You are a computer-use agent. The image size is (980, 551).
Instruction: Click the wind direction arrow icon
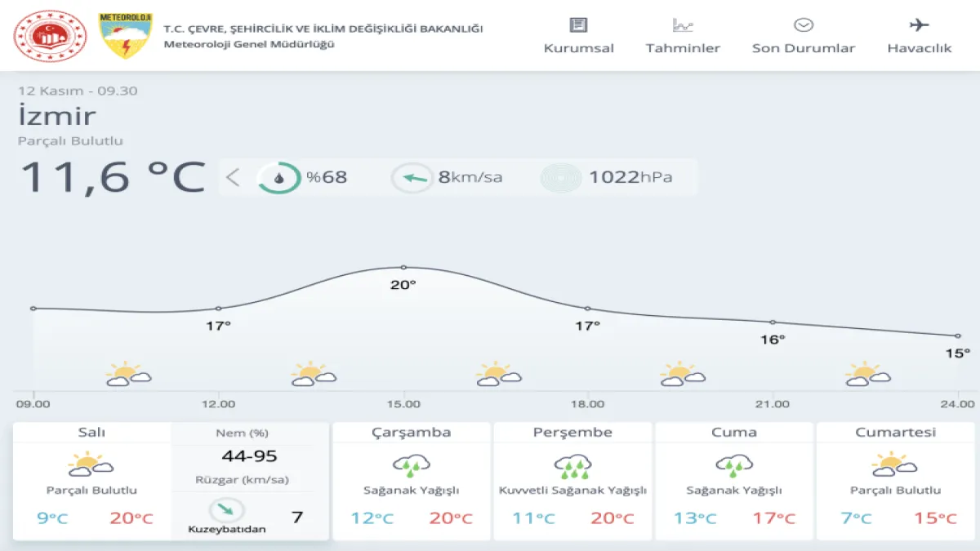click(x=412, y=177)
